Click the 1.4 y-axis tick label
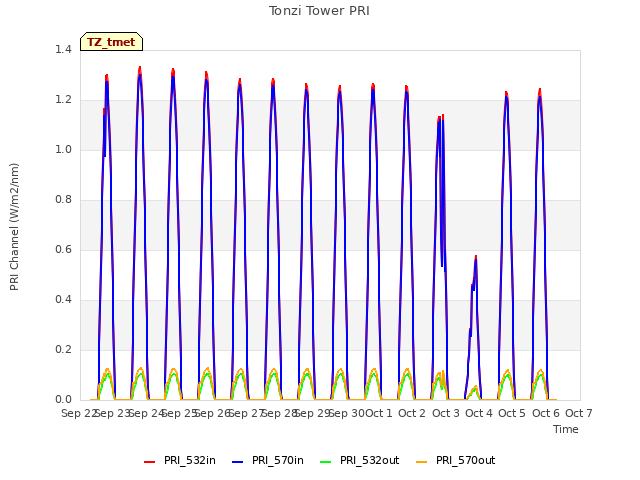 tap(63, 50)
